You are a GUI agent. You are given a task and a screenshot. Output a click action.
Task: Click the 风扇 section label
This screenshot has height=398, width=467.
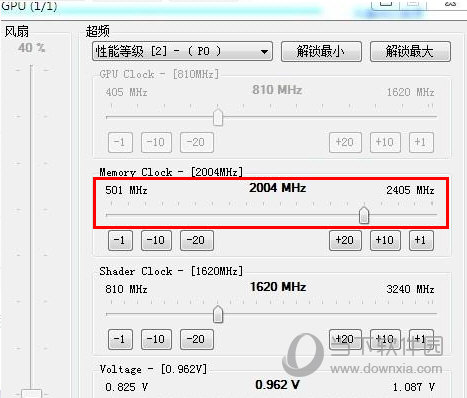[17, 32]
